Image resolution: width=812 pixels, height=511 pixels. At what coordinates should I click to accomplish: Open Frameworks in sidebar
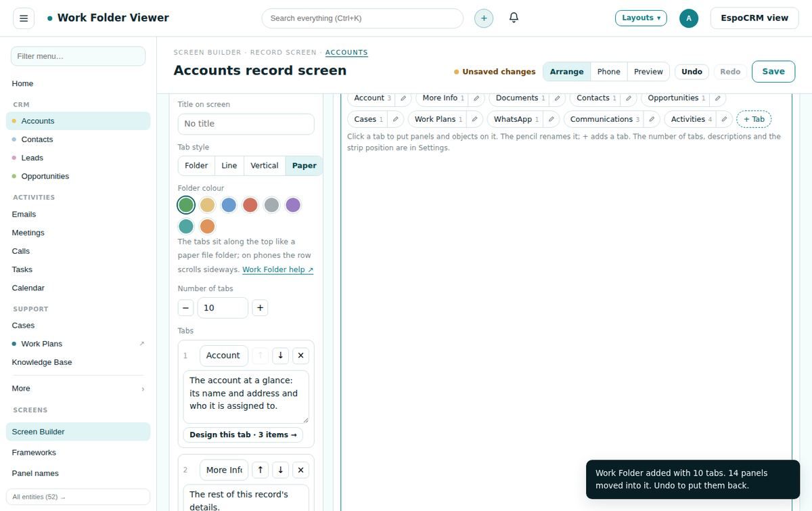click(78, 453)
